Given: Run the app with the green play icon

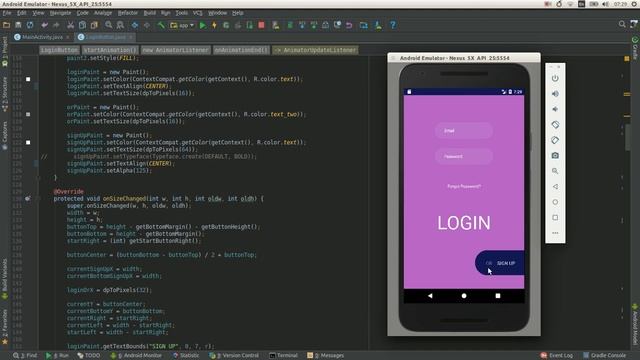Looking at the screenshot, I should (x=203, y=25).
